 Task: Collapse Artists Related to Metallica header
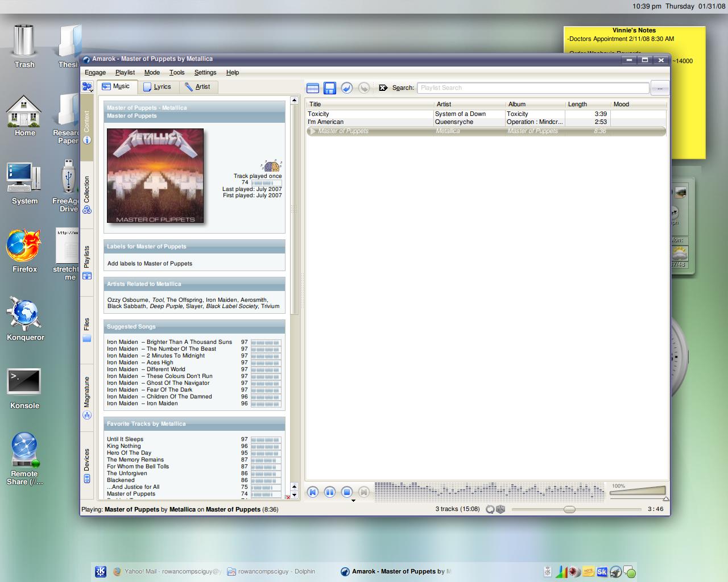[194, 284]
